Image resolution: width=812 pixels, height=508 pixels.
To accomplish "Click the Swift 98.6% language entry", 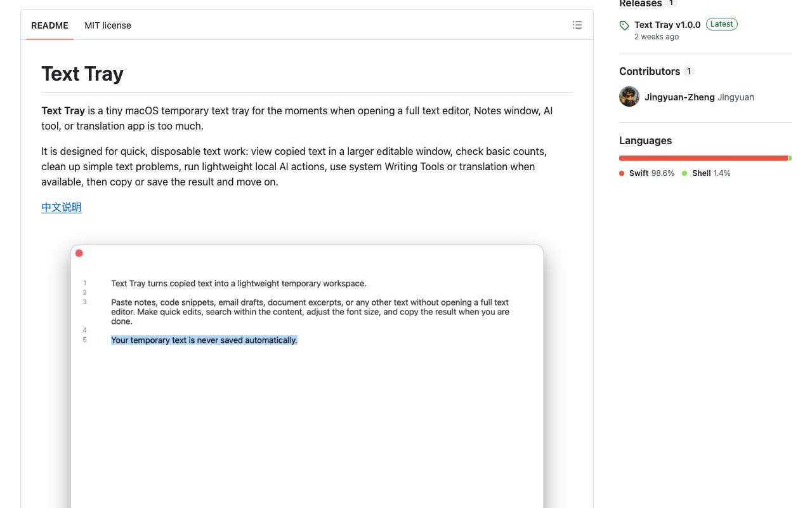I will tap(647, 173).
